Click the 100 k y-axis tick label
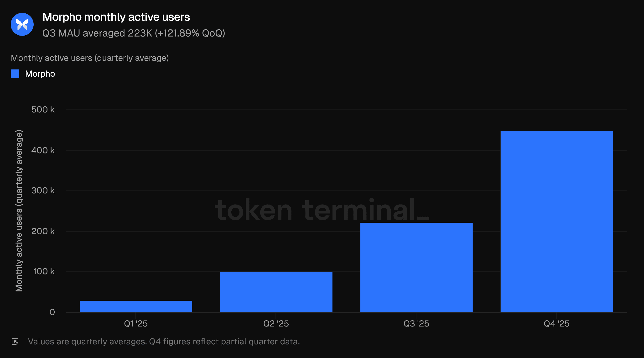The image size is (644, 358). tap(44, 271)
